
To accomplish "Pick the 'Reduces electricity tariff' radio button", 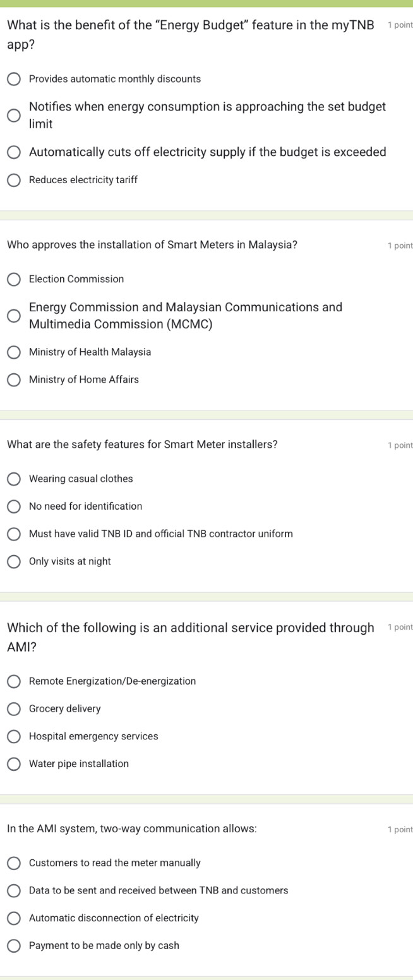I will pyautogui.click(x=13, y=180).
